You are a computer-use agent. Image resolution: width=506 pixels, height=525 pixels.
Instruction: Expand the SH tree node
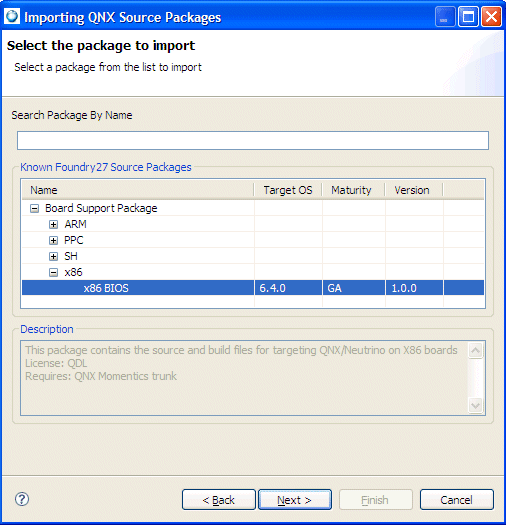53,256
